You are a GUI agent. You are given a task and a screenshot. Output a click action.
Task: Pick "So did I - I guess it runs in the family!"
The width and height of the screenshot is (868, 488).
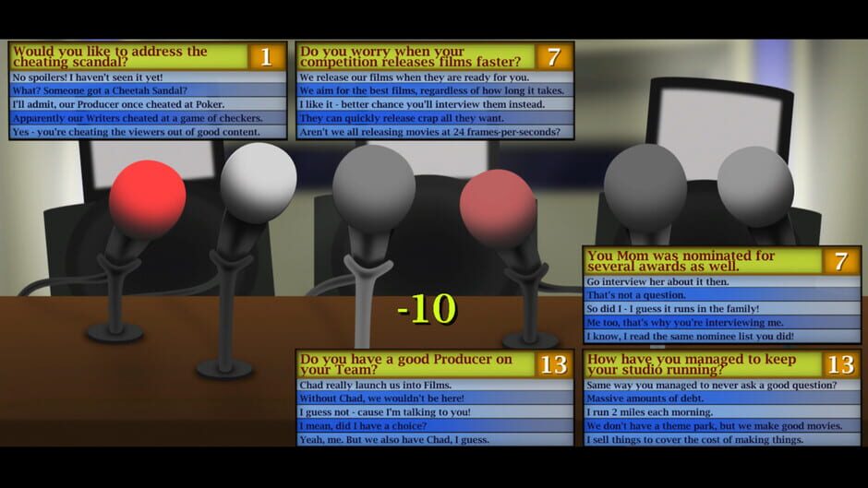(722, 309)
